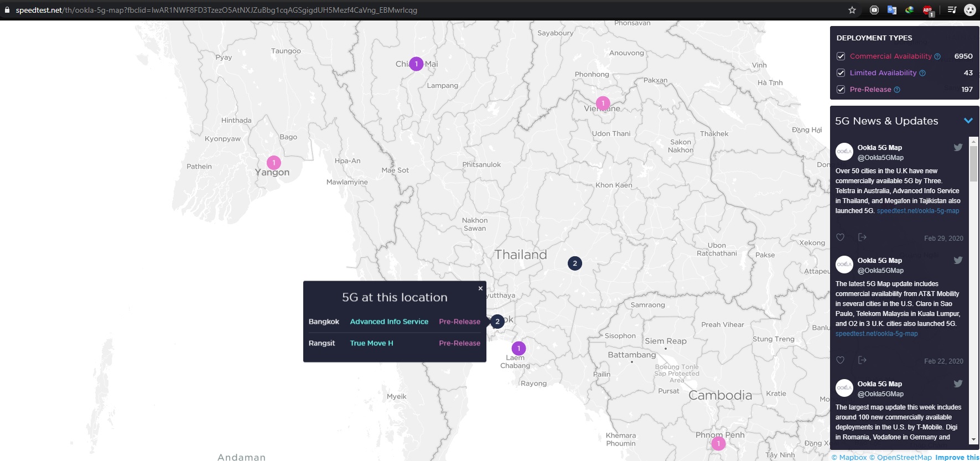Click the help icon beside Commercial Availability
The width and height of the screenshot is (980, 461).
click(x=937, y=56)
